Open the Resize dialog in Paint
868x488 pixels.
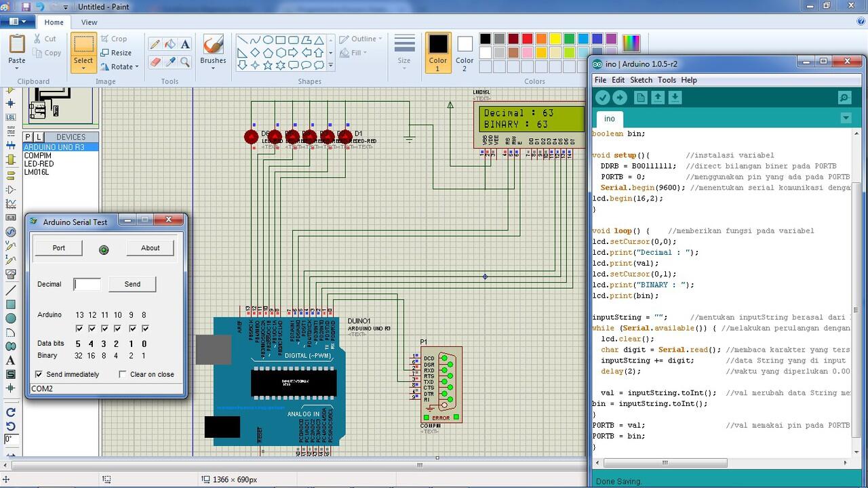pyautogui.click(x=116, y=53)
